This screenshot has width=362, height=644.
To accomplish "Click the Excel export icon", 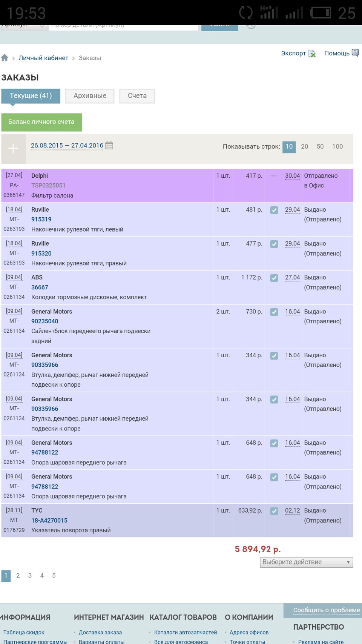I will [x=312, y=54].
